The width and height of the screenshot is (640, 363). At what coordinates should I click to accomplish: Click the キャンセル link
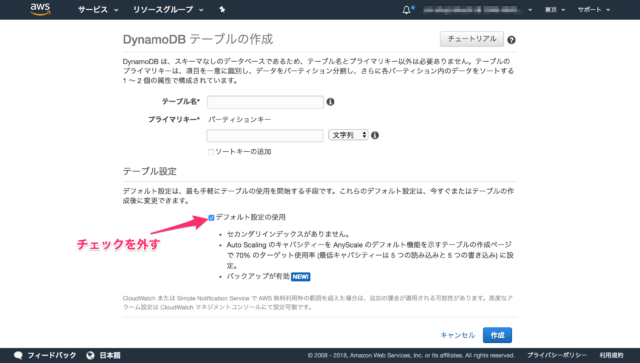(x=458, y=335)
